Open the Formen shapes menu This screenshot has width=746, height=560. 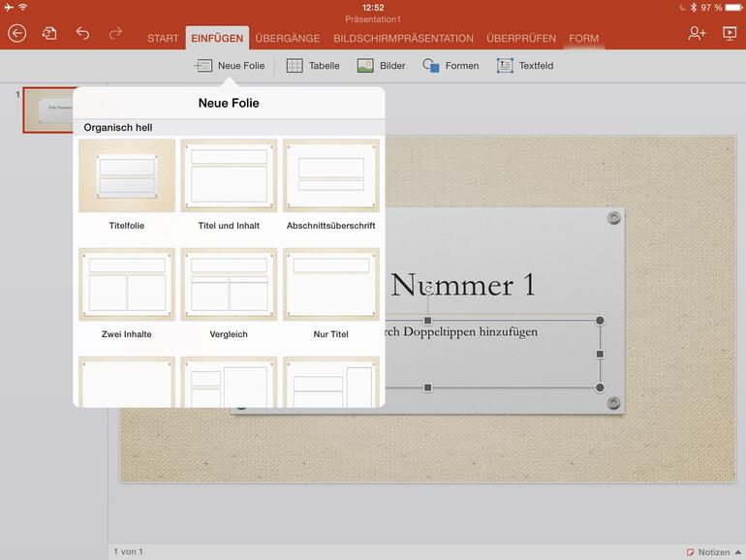coord(451,66)
